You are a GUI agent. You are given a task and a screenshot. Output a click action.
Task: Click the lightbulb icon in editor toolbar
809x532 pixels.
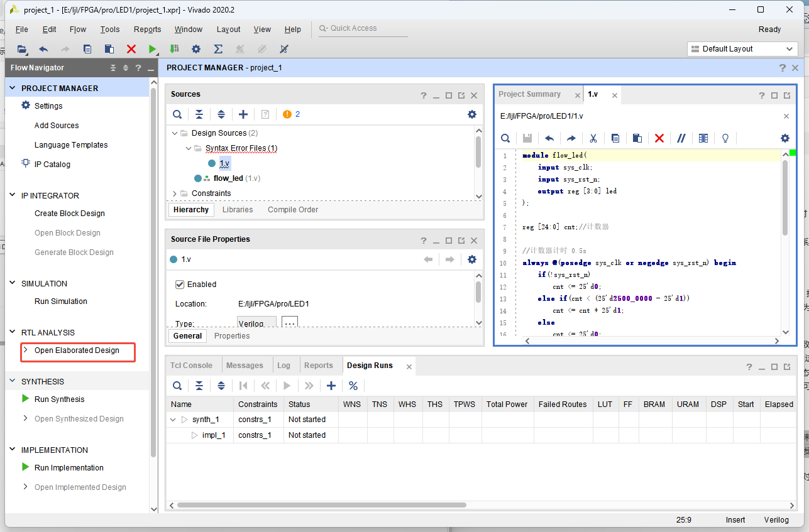(725, 138)
